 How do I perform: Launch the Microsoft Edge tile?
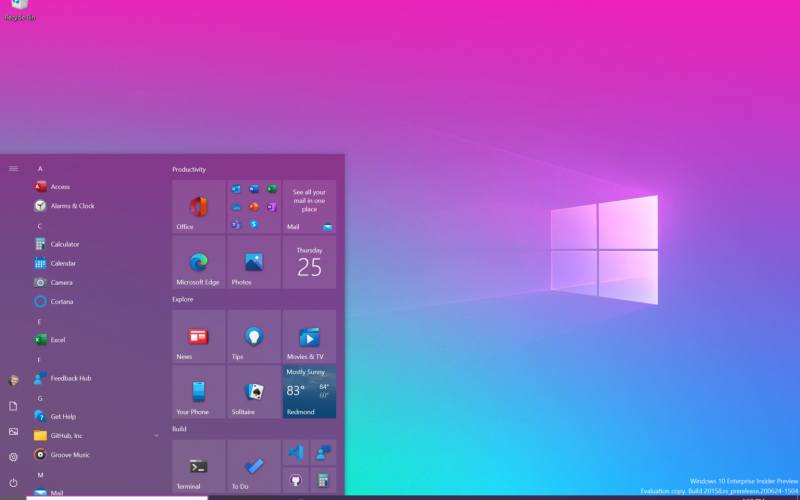coord(199,262)
